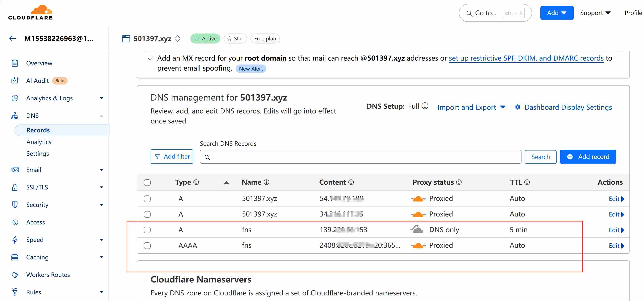Go to the Overview page
Viewport: 644px width, 301px height.
coord(39,63)
